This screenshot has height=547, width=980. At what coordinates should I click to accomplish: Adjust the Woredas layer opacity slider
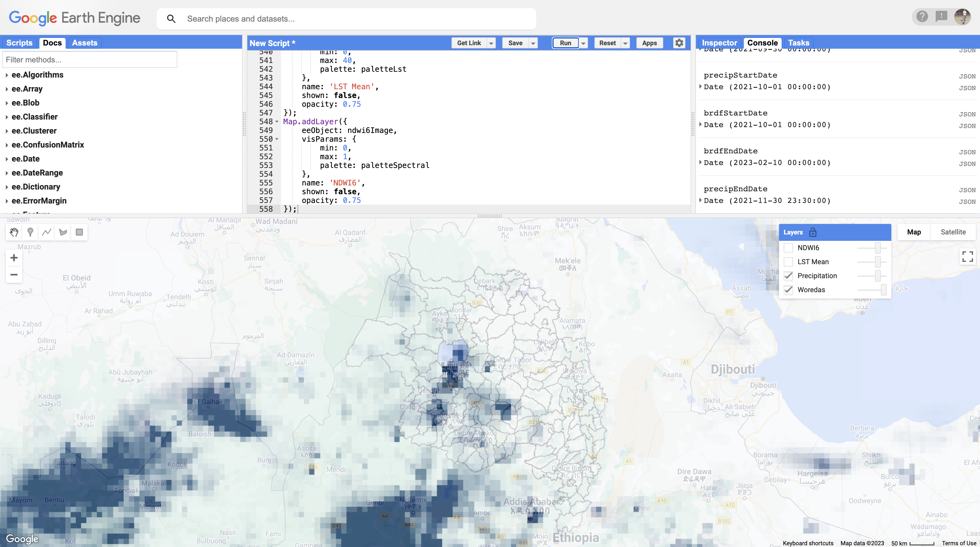883,290
